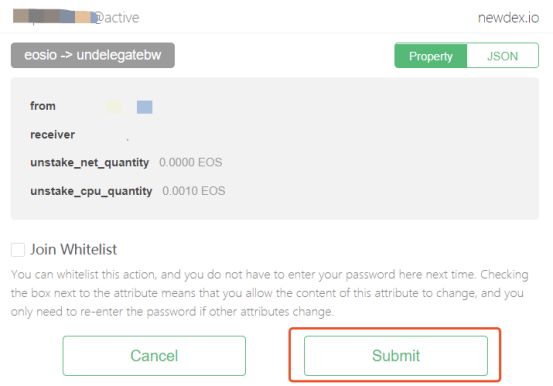Enable the Join Whitelist checkbox

(x=18, y=249)
